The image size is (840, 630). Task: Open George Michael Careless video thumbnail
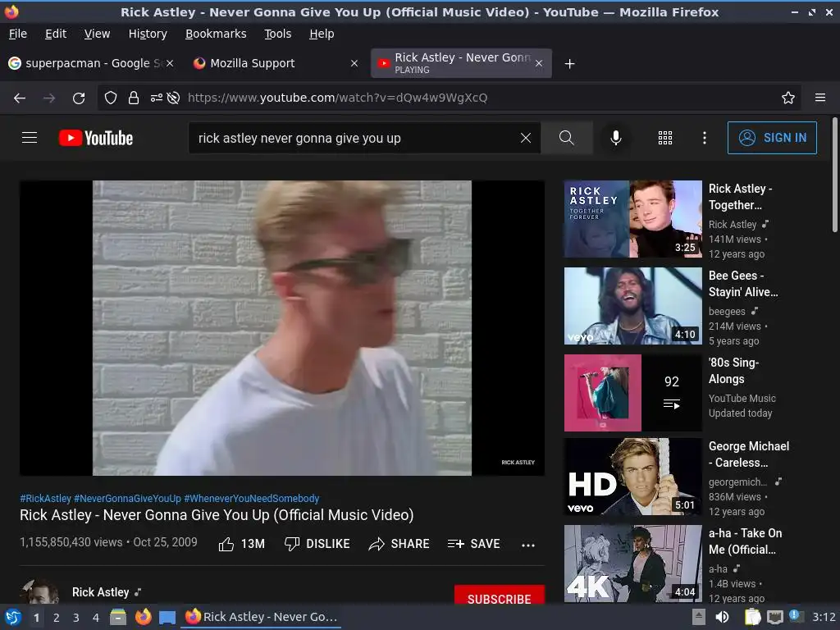tap(632, 477)
